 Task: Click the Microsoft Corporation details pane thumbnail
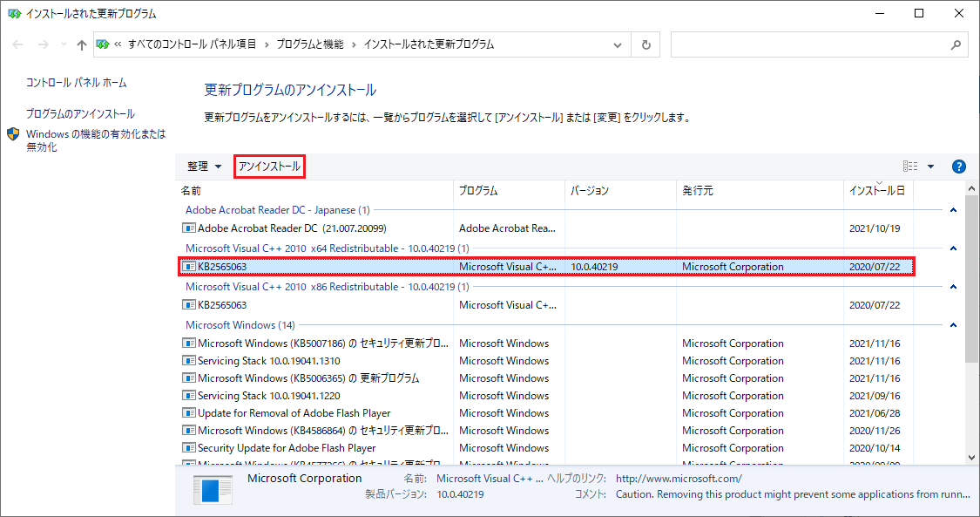tap(213, 490)
